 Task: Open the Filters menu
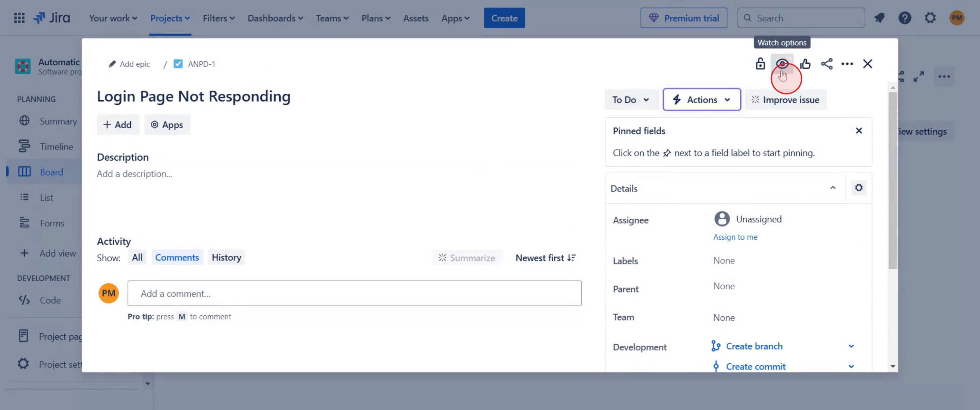point(218,18)
